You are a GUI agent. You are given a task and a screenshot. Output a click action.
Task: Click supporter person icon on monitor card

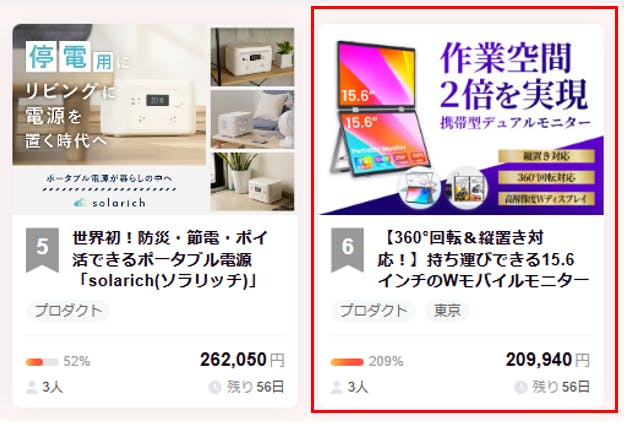pos(337,387)
